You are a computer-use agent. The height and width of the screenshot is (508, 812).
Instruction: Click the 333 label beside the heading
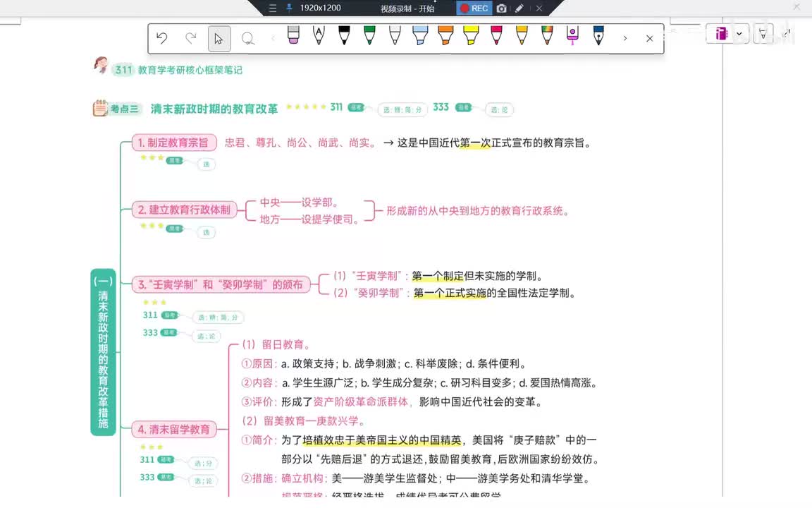[x=441, y=107]
